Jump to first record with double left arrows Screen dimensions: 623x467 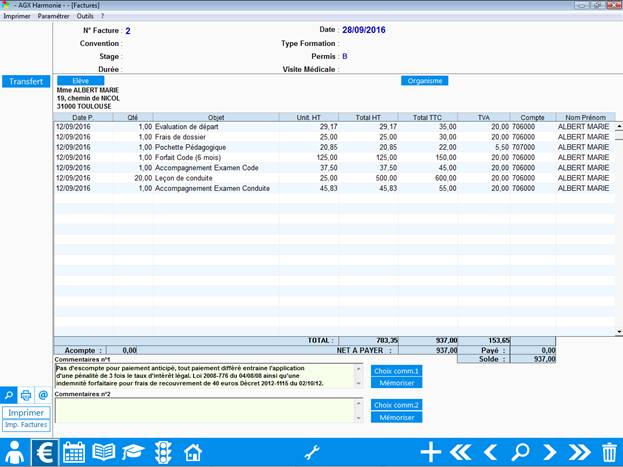tap(461, 452)
